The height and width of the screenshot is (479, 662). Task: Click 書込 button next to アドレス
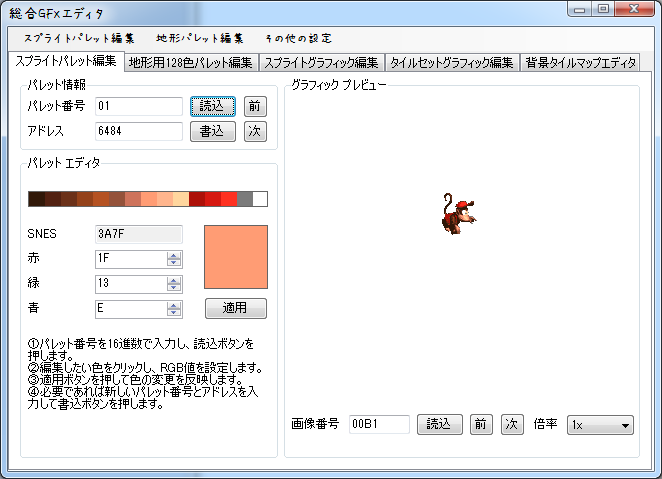[x=212, y=131]
